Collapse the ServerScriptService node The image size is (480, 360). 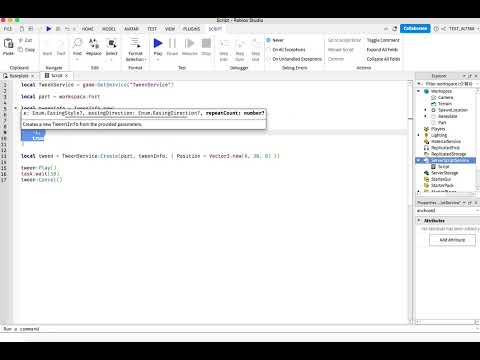(x=419, y=160)
